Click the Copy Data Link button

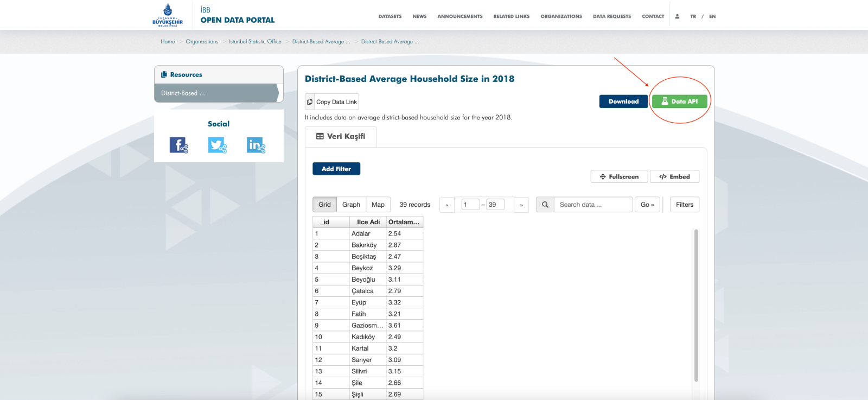point(332,101)
